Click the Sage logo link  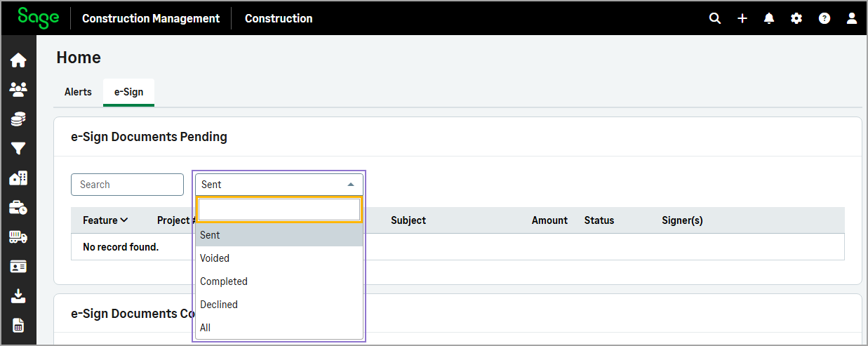[x=38, y=18]
